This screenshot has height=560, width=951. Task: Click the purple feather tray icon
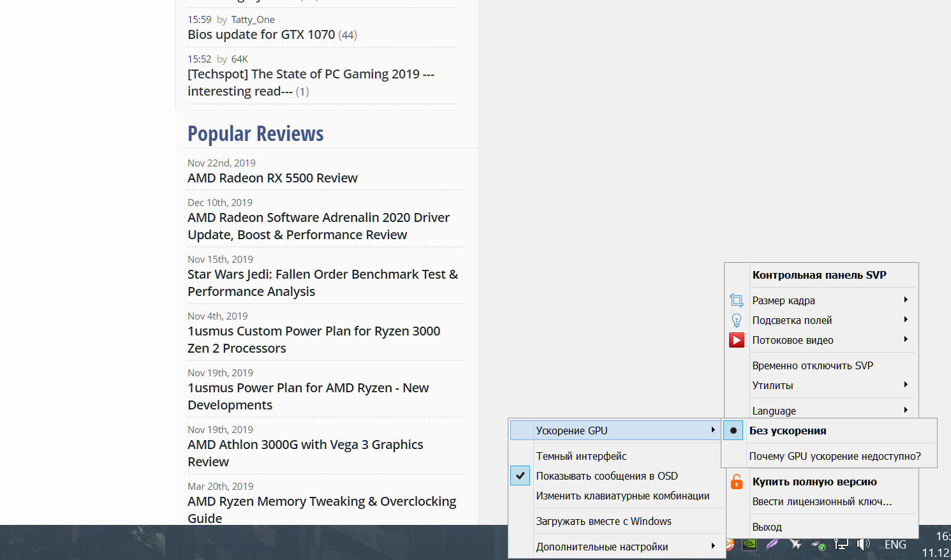772,545
